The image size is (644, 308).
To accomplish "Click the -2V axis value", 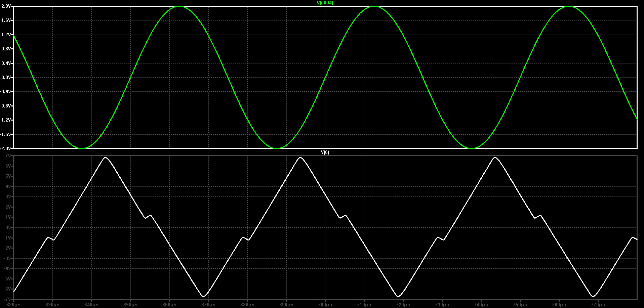I will (7, 248).
